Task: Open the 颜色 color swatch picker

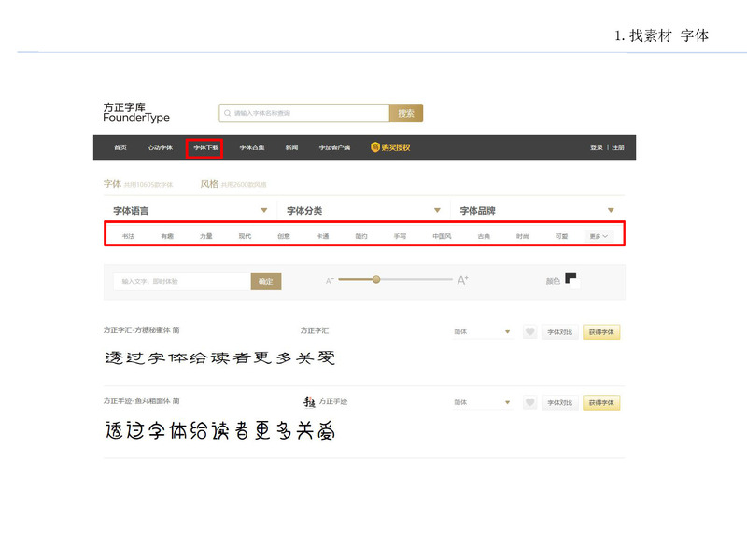Action: click(x=571, y=279)
